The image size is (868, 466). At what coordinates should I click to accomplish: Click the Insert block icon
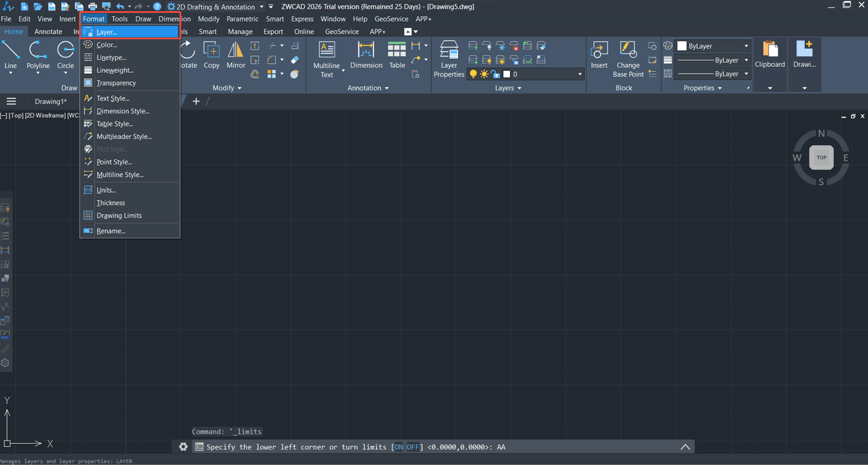tap(599, 56)
